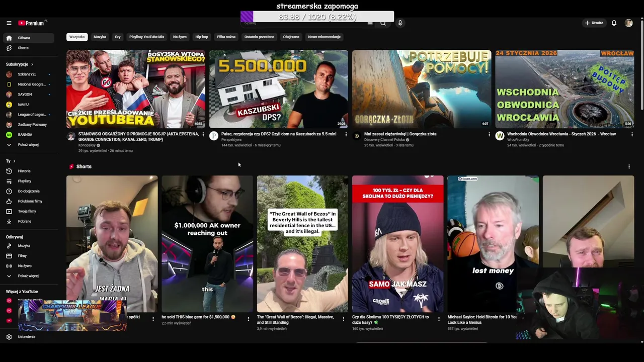The width and height of the screenshot is (644, 362).
Task: Open options for Wall of Bezos short
Action: 344,319
